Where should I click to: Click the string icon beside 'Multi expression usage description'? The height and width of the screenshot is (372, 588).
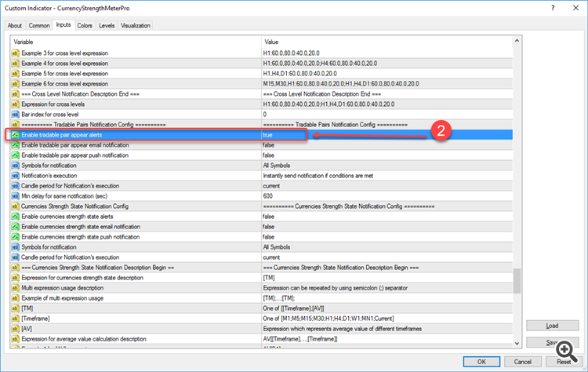15,288
